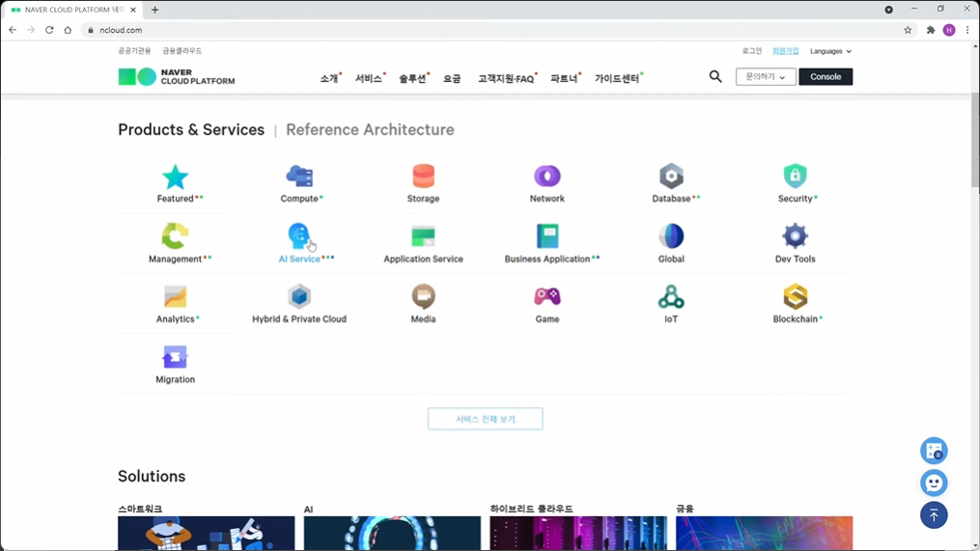Open the 파트너 navigation menu

pos(565,79)
